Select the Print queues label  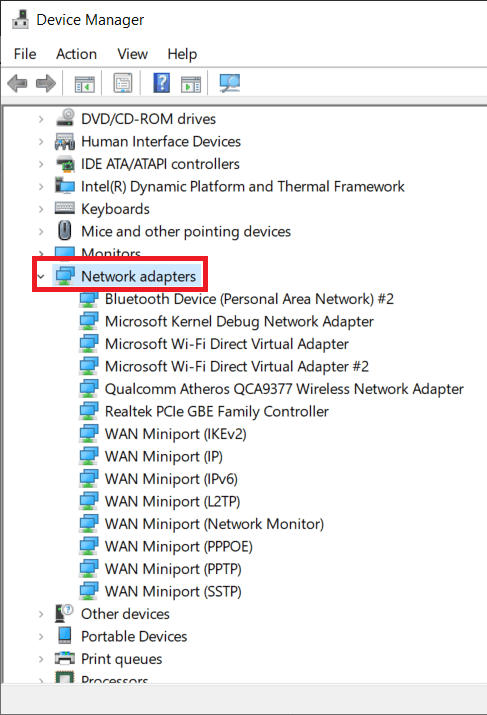pyautogui.click(x=122, y=659)
